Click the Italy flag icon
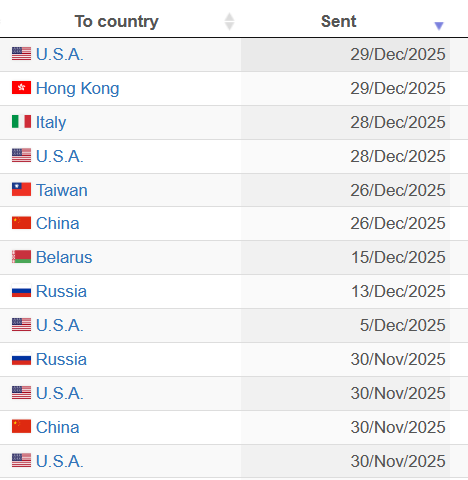Screen dimensions: 468x480 pos(21,122)
